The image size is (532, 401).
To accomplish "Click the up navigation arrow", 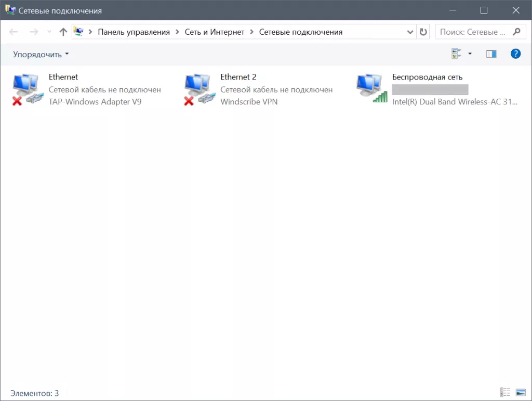I will [63, 32].
